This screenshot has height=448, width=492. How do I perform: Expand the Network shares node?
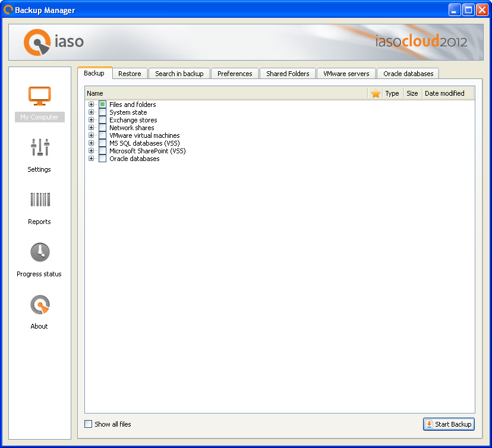click(91, 127)
